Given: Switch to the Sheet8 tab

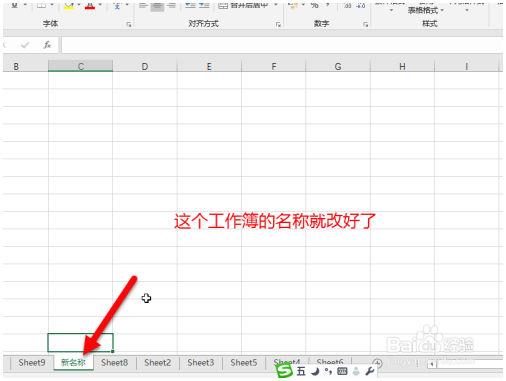Looking at the screenshot, I should 114,362.
